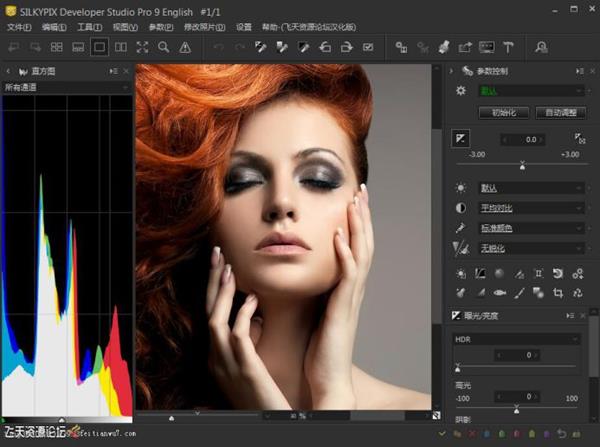Open the warning indicator toolbar icon
Image resolution: width=600 pixels, height=447 pixels.
click(x=185, y=47)
